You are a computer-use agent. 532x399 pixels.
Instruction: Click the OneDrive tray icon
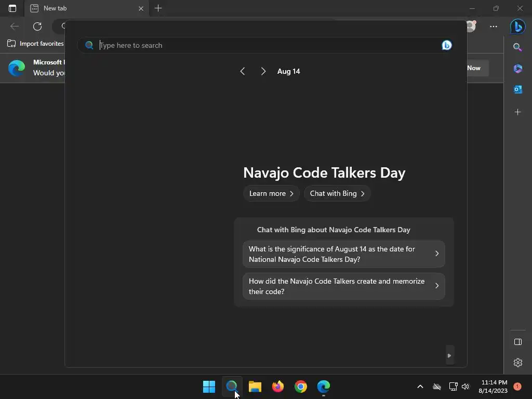437,387
